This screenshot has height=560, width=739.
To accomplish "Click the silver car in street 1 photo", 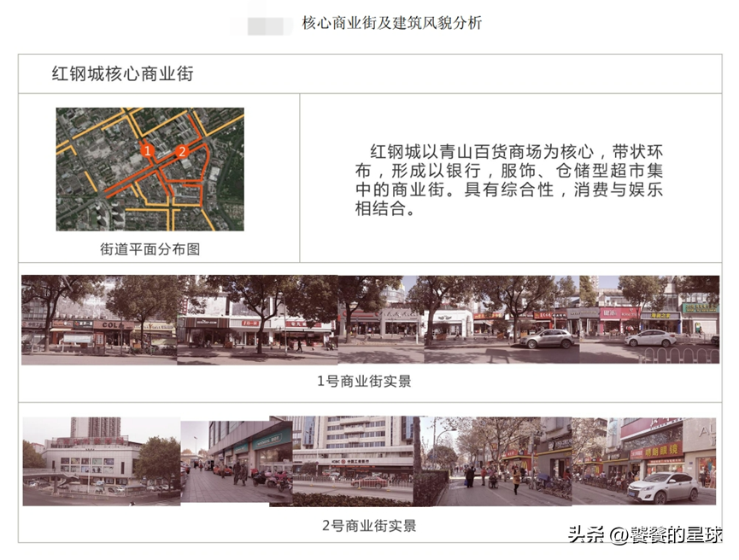I will [x=548, y=338].
